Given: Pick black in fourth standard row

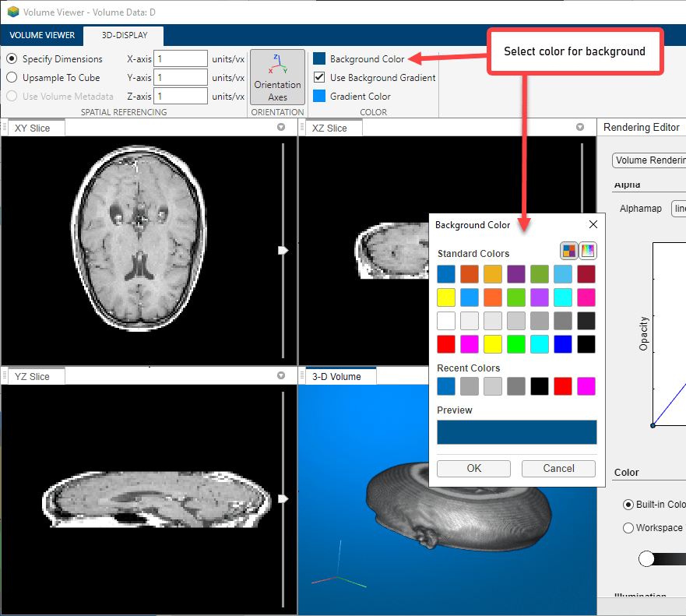Looking at the screenshot, I should point(586,344).
